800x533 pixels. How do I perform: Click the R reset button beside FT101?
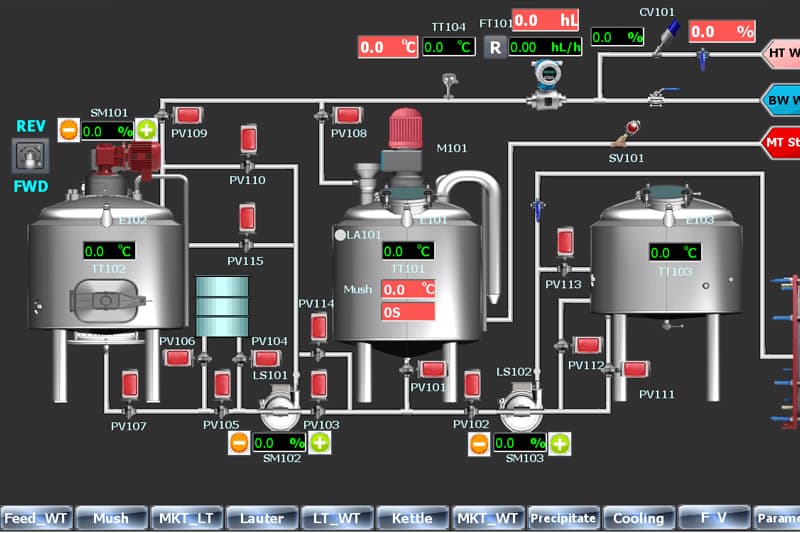pos(495,47)
